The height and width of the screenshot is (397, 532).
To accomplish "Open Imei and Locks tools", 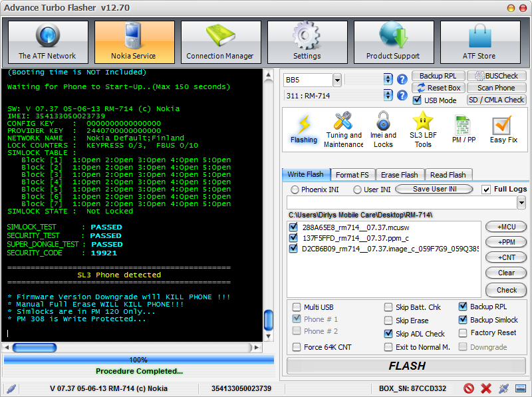I will 383,129.
